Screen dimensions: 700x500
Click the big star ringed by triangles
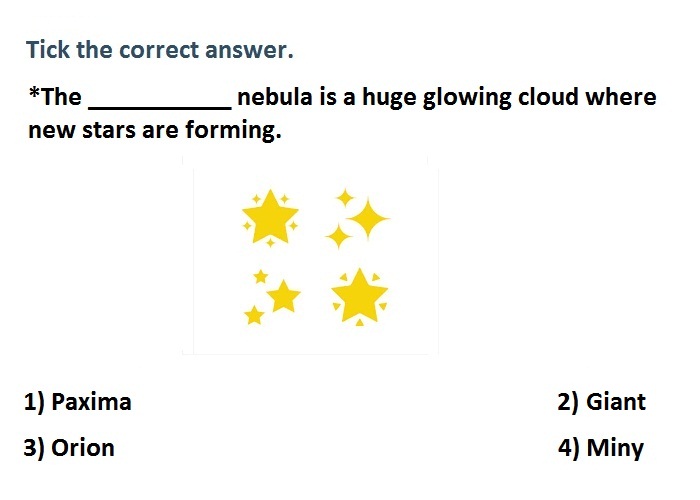(359, 296)
